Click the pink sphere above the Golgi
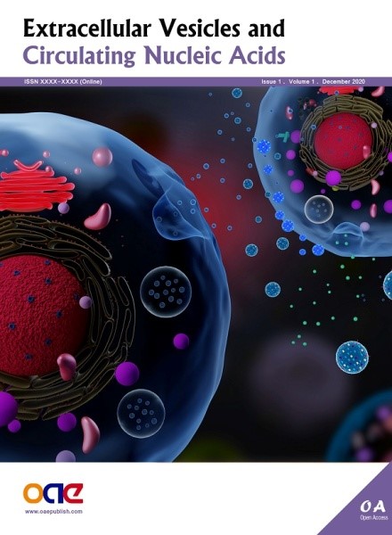 click(x=102, y=157)
